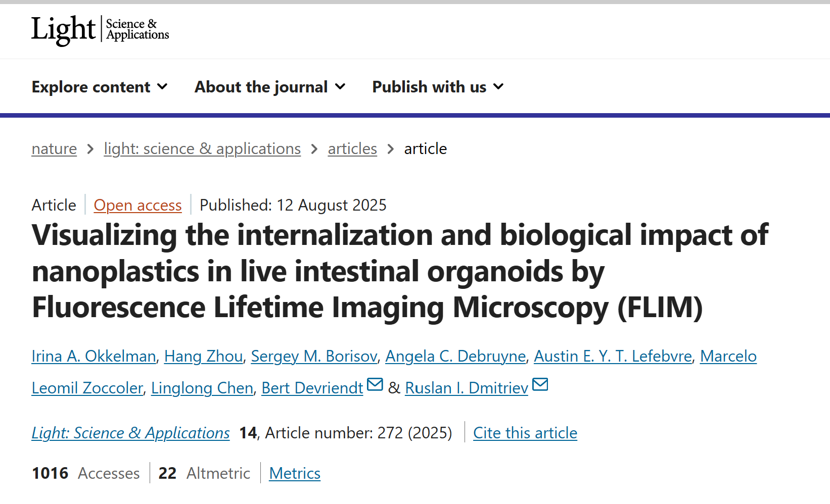830x504 pixels.
Task: Open the About the journal dropdown
Action: click(x=270, y=87)
